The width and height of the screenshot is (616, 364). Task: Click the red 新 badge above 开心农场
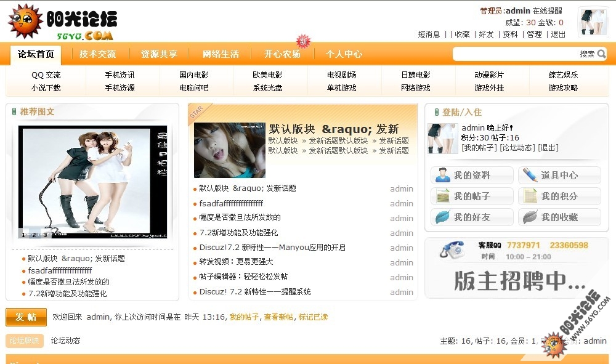(303, 41)
